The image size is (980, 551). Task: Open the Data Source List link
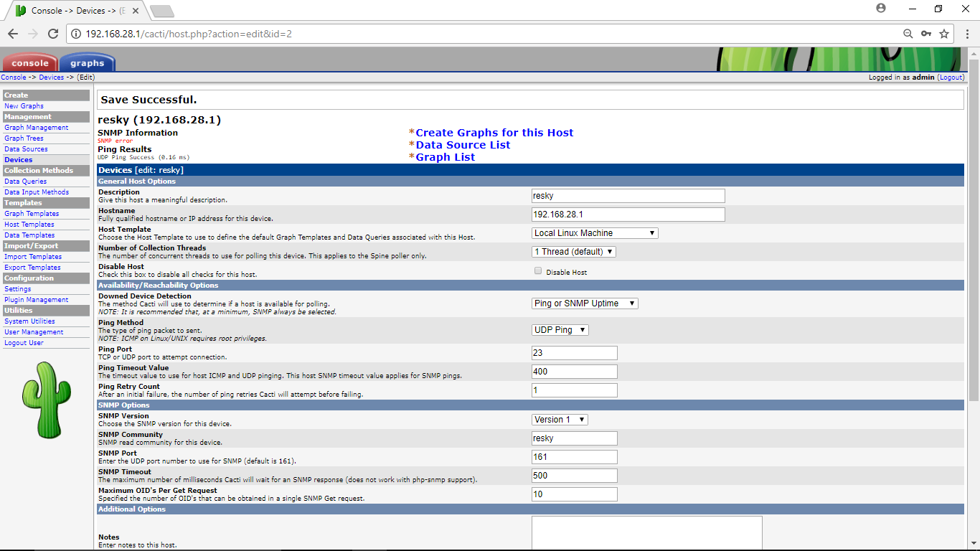pyautogui.click(x=463, y=145)
